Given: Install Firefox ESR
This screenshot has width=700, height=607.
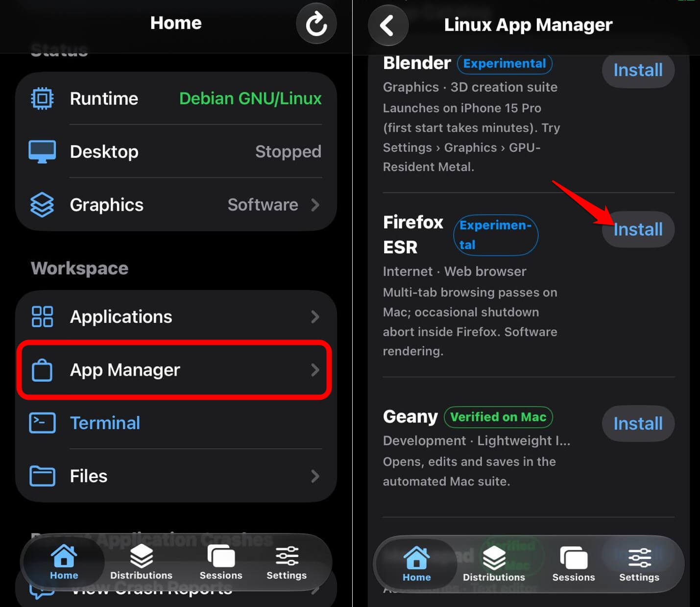Looking at the screenshot, I should click(638, 229).
